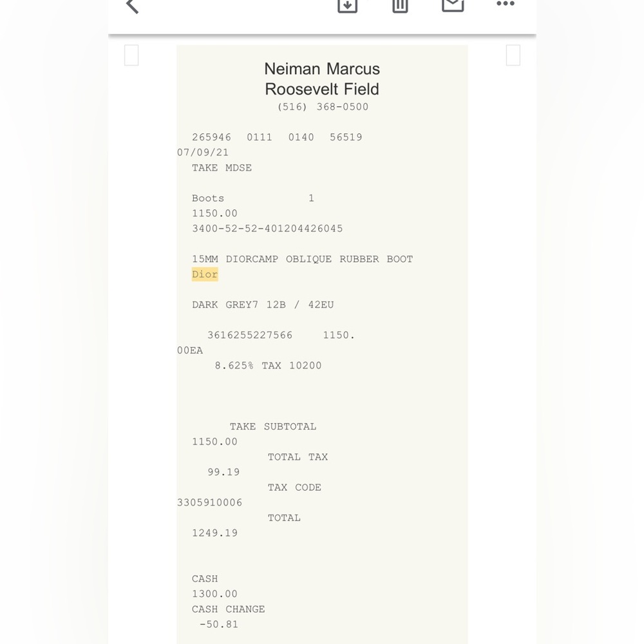Click the tax code number 3305910006
Viewport: 644px width, 644px height.
[210, 503]
